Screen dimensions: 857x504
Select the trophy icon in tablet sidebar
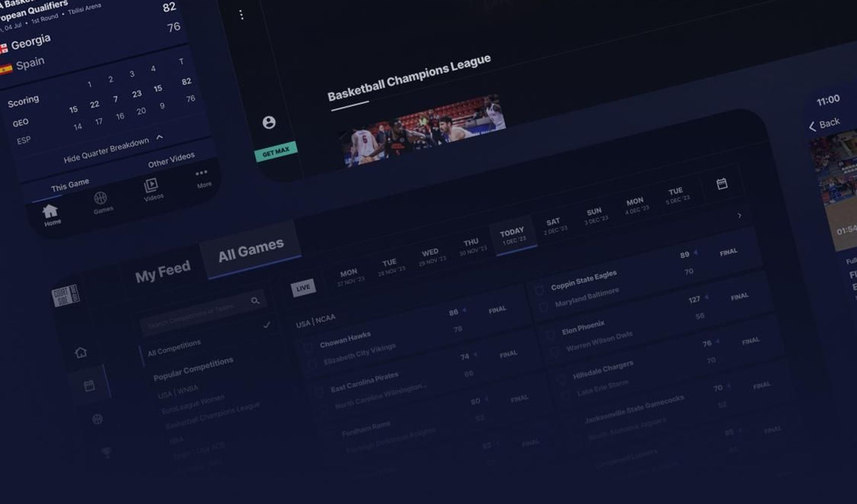coord(106,452)
